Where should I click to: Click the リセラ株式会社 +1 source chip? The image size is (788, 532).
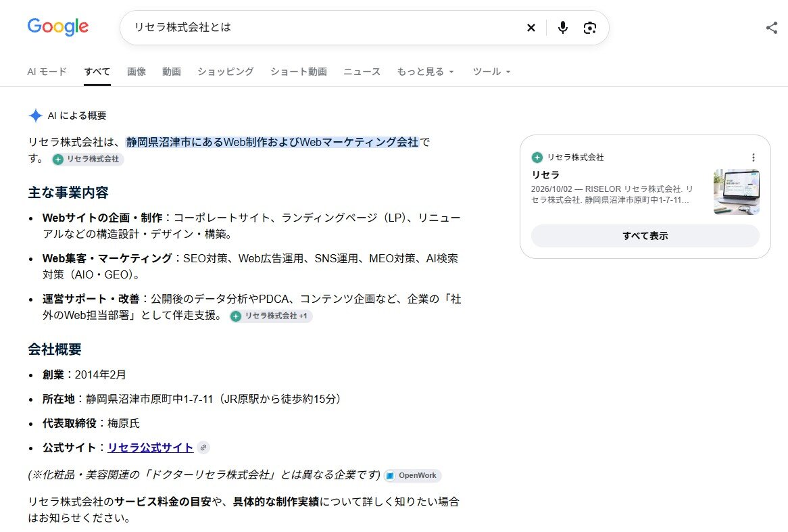pyautogui.click(x=271, y=316)
